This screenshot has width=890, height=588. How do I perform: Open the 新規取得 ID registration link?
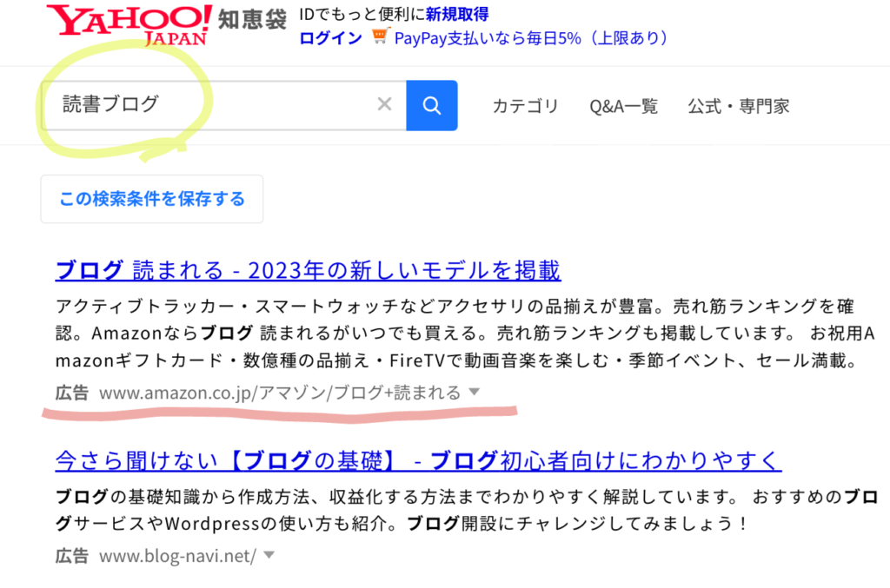(x=457, y=14)
